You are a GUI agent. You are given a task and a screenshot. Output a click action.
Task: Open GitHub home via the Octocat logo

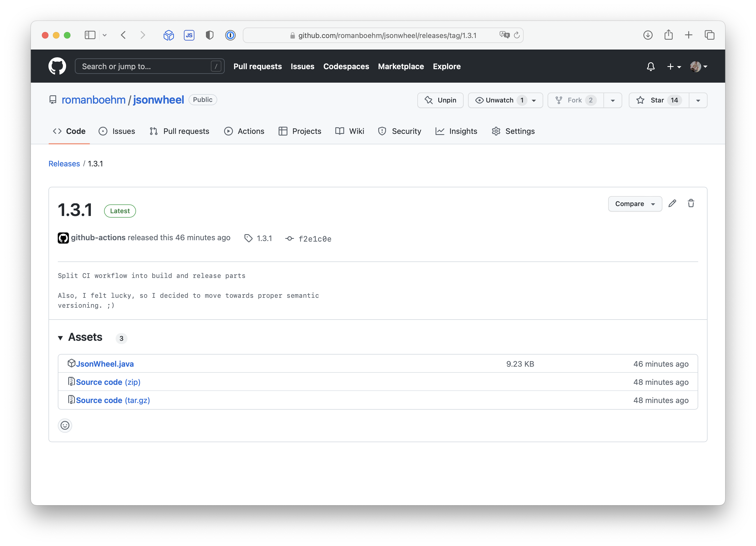pyautogui.click(x=57, y=66)
